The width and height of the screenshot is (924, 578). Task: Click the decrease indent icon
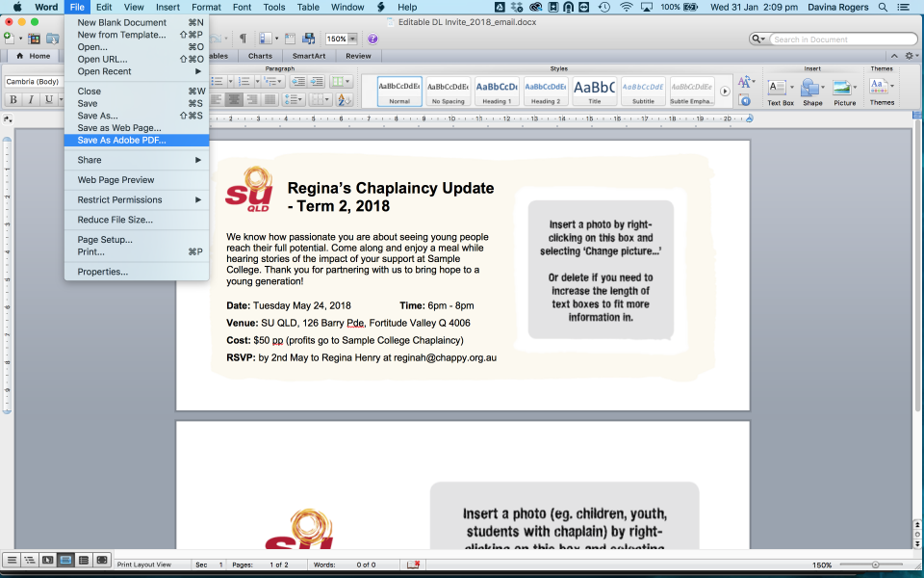pos(298,81)
